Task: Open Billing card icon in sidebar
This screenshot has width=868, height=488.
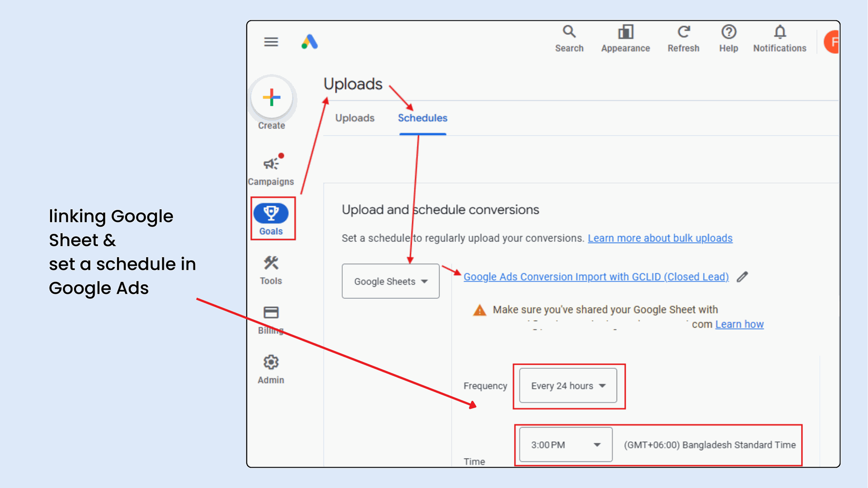Action: coord(271,313)
